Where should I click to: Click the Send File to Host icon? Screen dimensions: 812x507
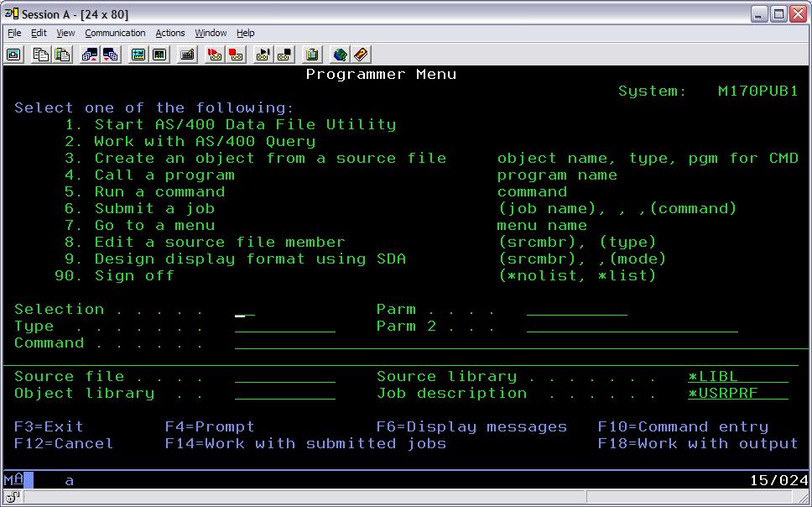(90, 54)
